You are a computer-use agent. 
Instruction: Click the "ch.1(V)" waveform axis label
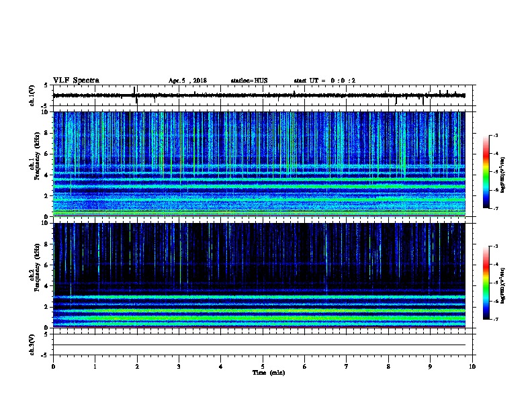(x=32, y=95)
